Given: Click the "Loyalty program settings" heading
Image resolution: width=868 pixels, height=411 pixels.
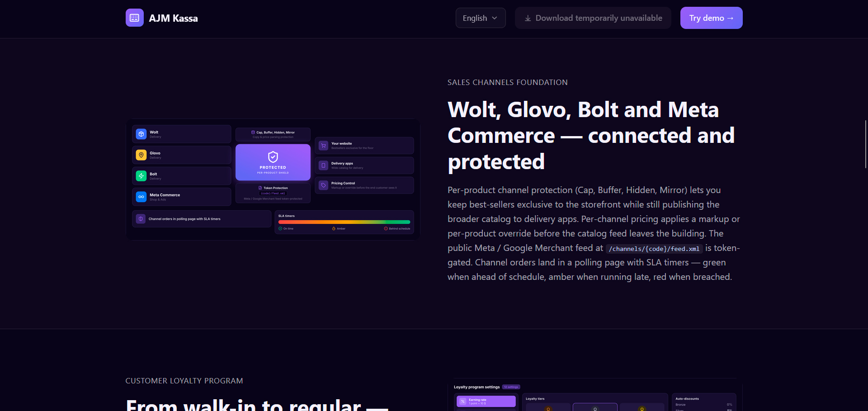Looking at the screenshot, I should 477,387.
